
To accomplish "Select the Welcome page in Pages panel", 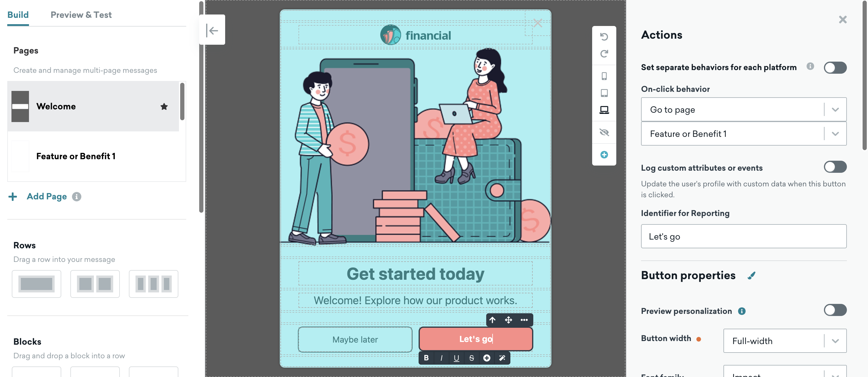I will click(96, 106).
